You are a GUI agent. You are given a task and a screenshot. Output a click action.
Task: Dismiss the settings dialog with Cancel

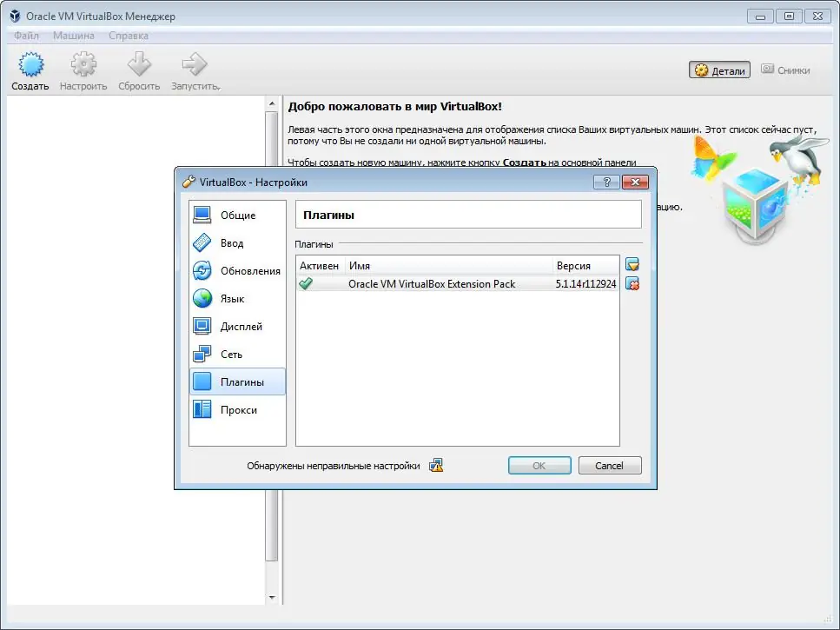(610, 466)
